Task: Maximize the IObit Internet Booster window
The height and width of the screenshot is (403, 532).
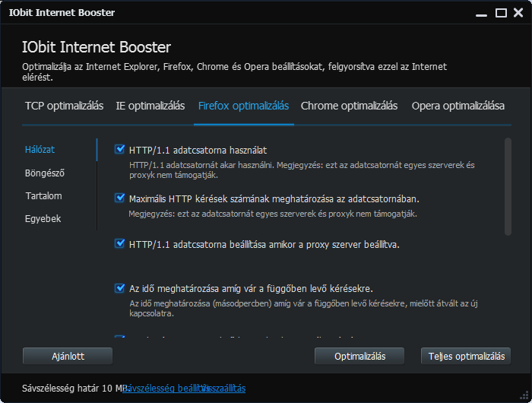Action: (x=501, y=13)
